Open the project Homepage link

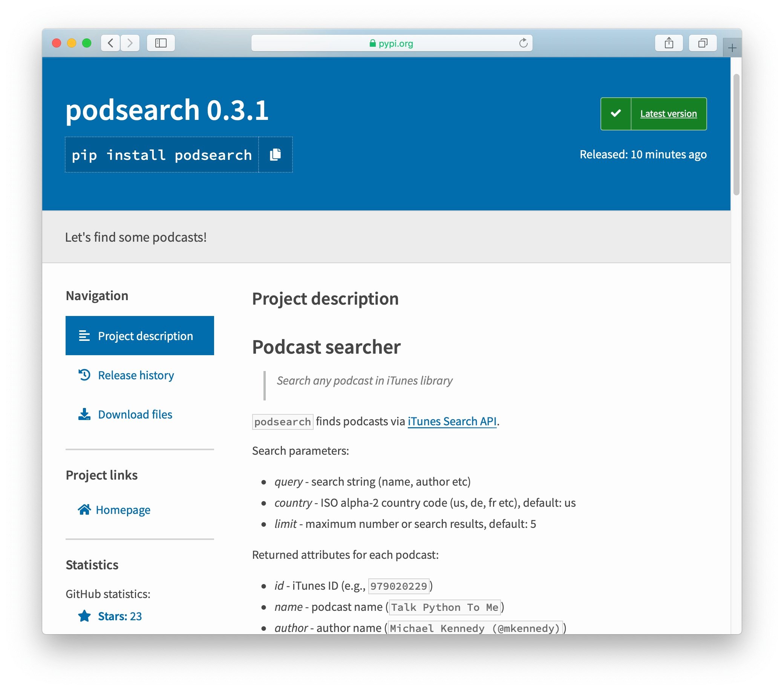click(x=124, y=510)
